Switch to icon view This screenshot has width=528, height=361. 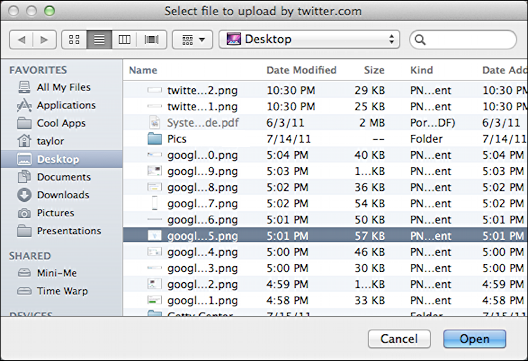[74, 40]
